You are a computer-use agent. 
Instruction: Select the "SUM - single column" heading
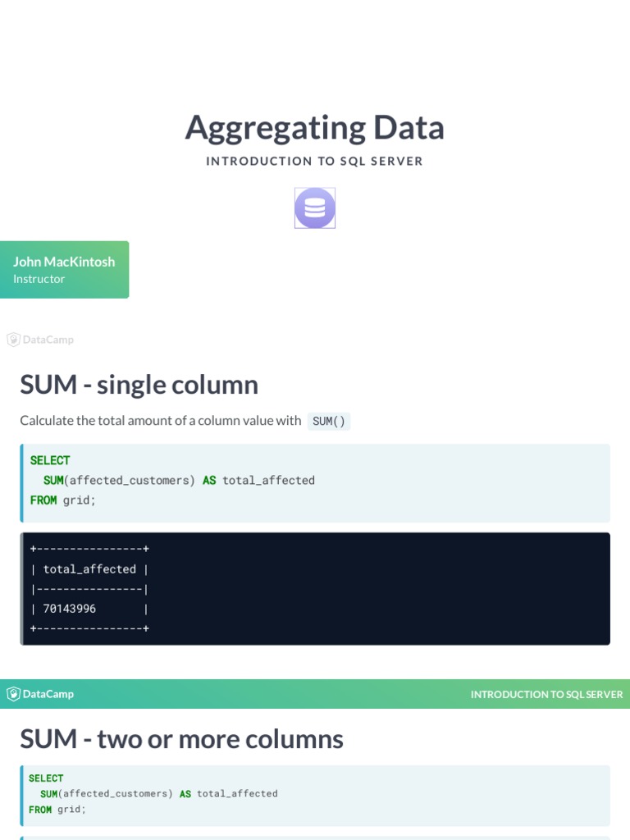[x=139, y=385]
